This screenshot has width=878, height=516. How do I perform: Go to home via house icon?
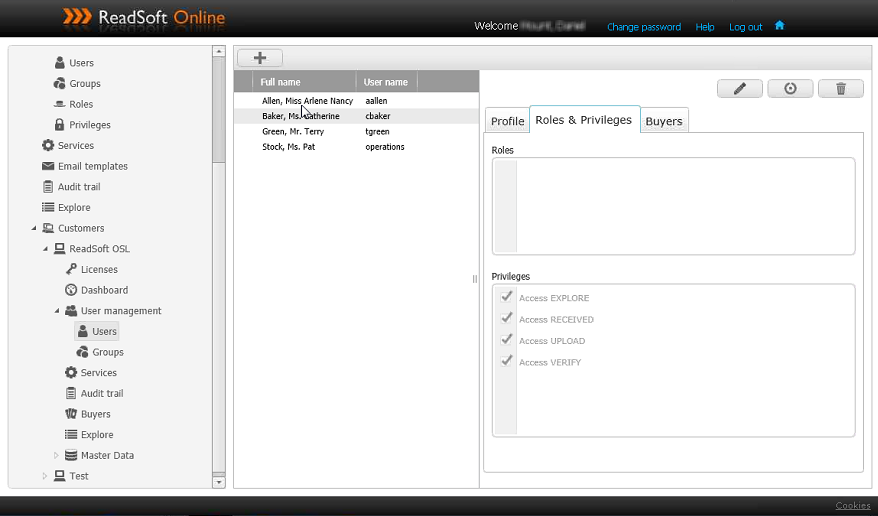[780, 26]
